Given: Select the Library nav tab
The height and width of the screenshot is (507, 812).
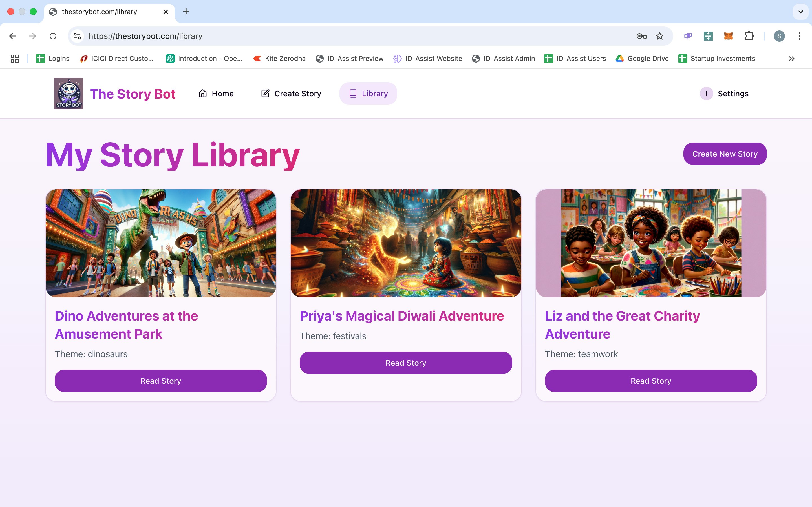Looking at the screenshot, I should 368,94.
